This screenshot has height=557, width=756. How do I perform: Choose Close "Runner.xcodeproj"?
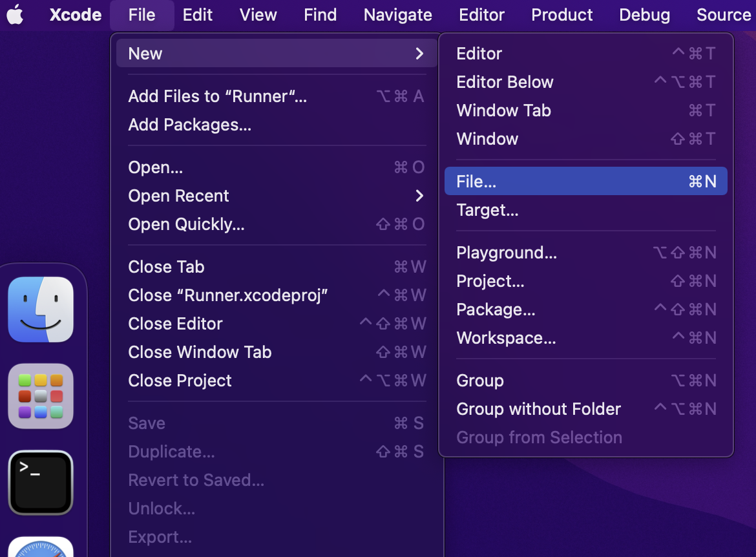click(x=277, y=295)
